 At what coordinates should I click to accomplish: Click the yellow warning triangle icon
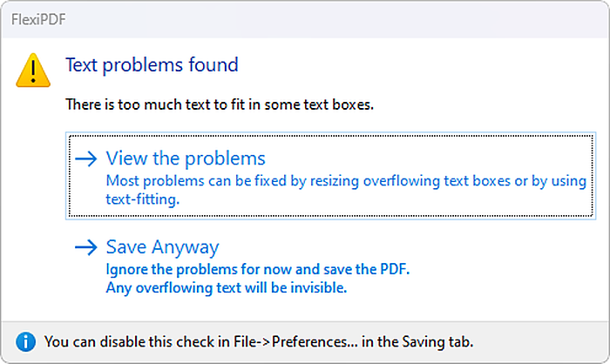[33, 71]
